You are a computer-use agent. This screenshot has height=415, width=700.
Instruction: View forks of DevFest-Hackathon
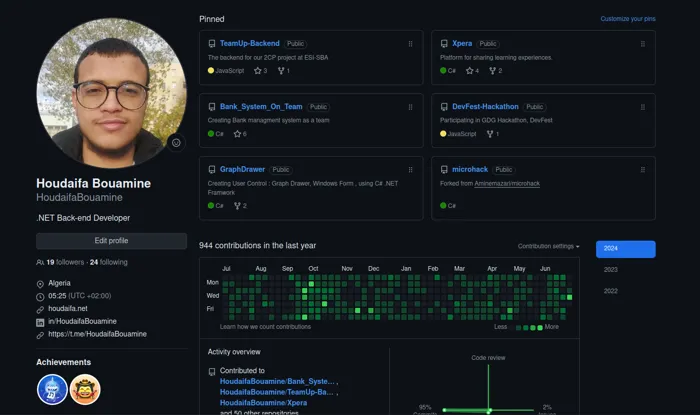tap(493, 134)
